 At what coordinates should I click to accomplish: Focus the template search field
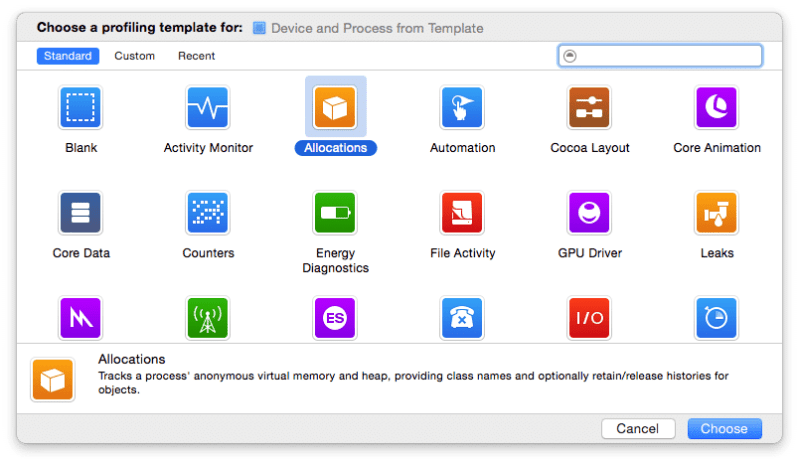click(x=660, y=56)
